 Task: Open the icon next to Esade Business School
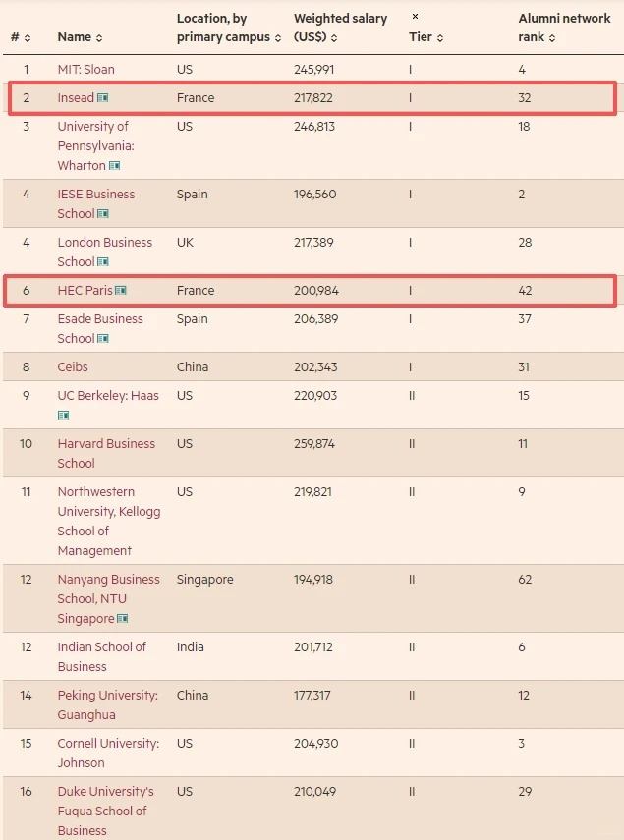(x=103, y=339)
